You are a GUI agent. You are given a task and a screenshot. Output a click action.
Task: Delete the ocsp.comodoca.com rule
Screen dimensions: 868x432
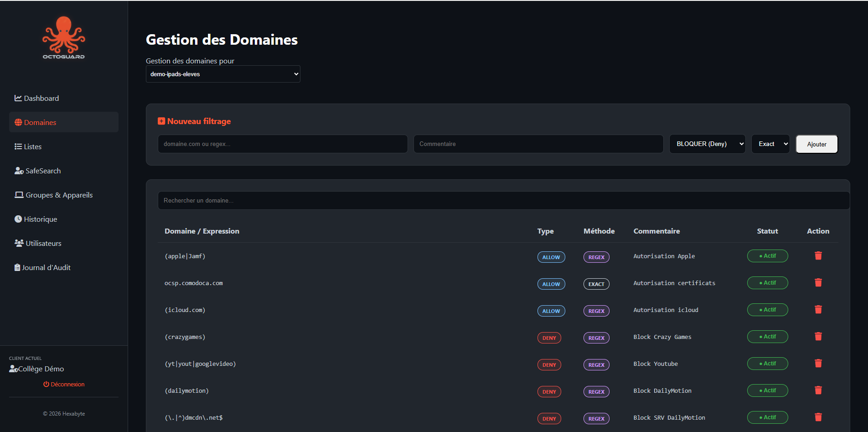click(x=818, y=283)
